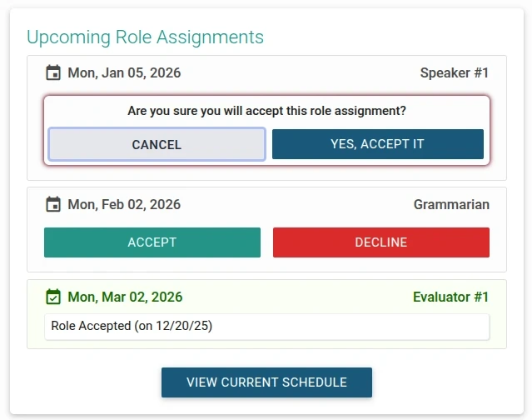Image resolution: width=532 pixels, height=420 pixels.
Task: Decline the Grammarian role assignment
Action: (x=380, y=242)
